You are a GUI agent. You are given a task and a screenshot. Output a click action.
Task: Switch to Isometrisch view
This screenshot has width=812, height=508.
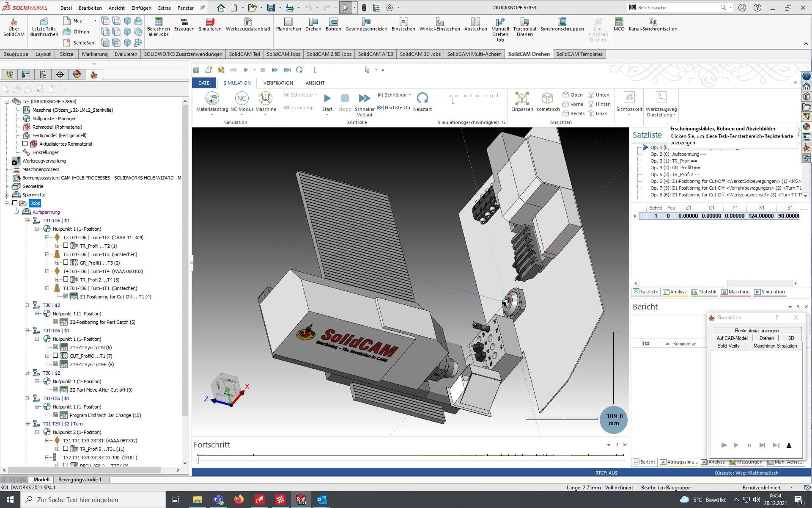[x=548, y=102]
